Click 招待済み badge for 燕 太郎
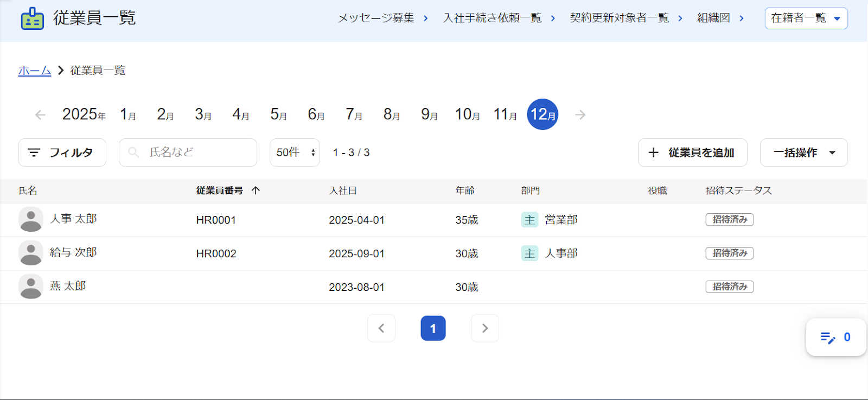Screen dimensions: 868x400 click(730, 287)
